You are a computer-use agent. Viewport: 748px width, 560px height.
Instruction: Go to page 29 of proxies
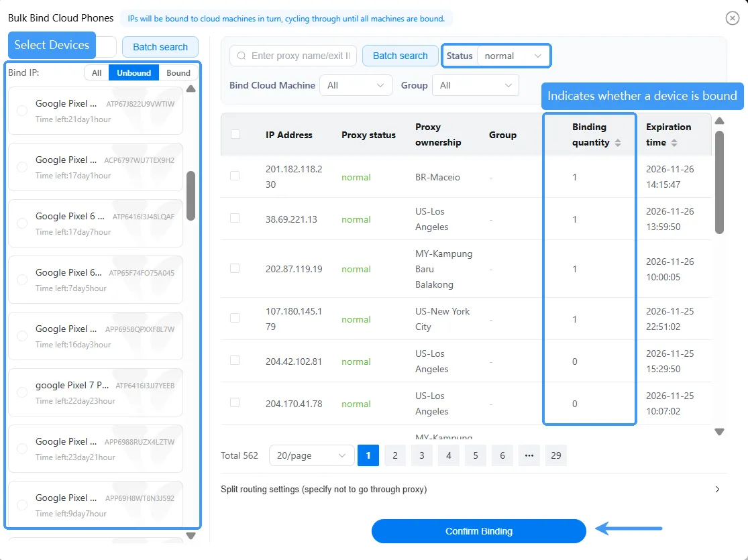point(555,455)
